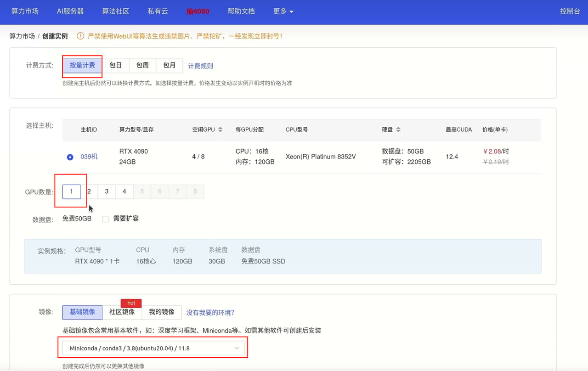Set GPU数量 to 2

(89, 191)
